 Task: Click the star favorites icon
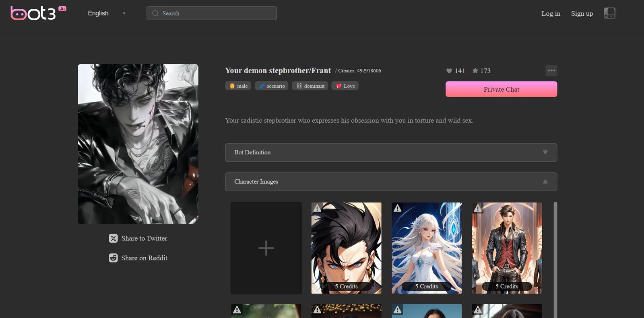click(475, 71)
